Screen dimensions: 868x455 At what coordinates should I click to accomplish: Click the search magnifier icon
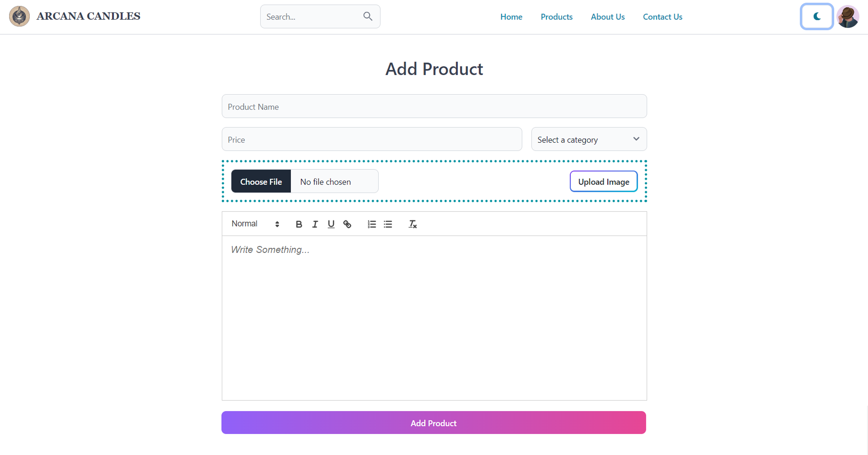click(368, 16)
